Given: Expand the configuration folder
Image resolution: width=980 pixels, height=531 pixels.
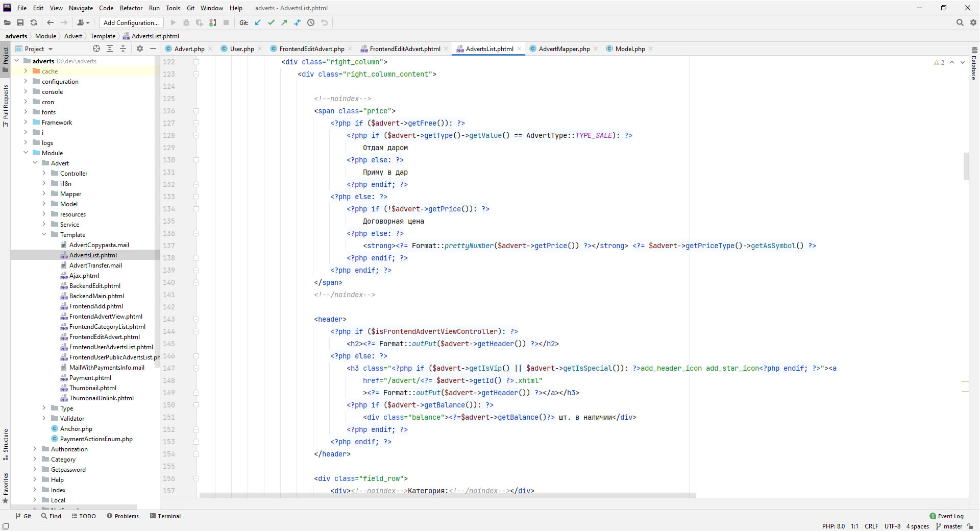Looking at the screenshot, I should [x=26, y=82].
